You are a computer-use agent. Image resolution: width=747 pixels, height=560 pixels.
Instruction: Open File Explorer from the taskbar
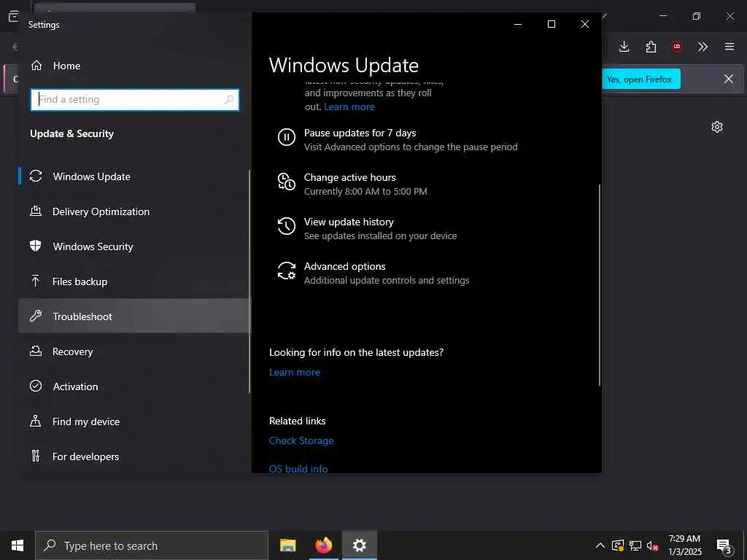click(287, 545)
